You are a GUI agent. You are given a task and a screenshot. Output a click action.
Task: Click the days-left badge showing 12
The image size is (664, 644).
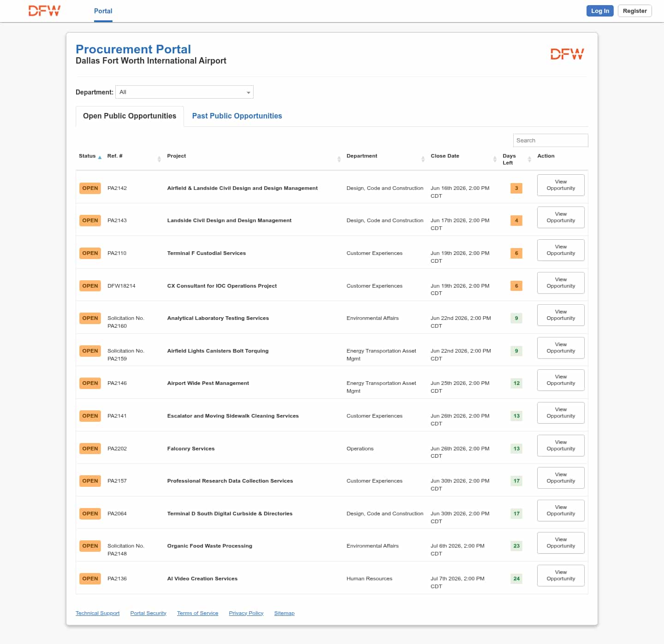pos(516,383)
